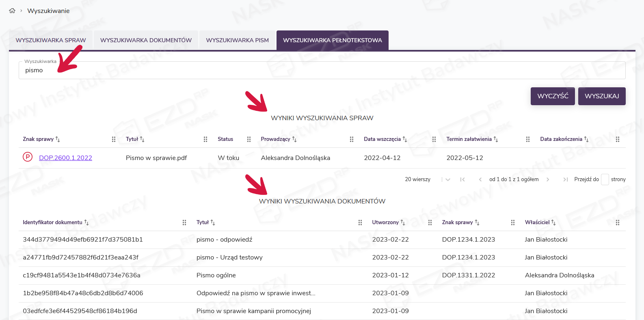Switch to Wyszukiwarka Spraw tab
Image resolution: width=644 pixels, height=320 pixels.
click(x=51, y=40)
